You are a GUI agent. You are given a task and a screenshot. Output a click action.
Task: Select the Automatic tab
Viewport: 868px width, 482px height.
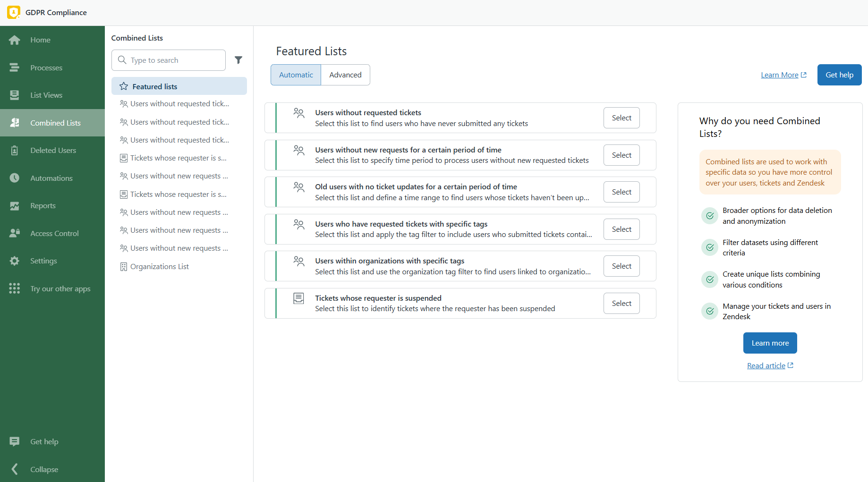(296, 75)
